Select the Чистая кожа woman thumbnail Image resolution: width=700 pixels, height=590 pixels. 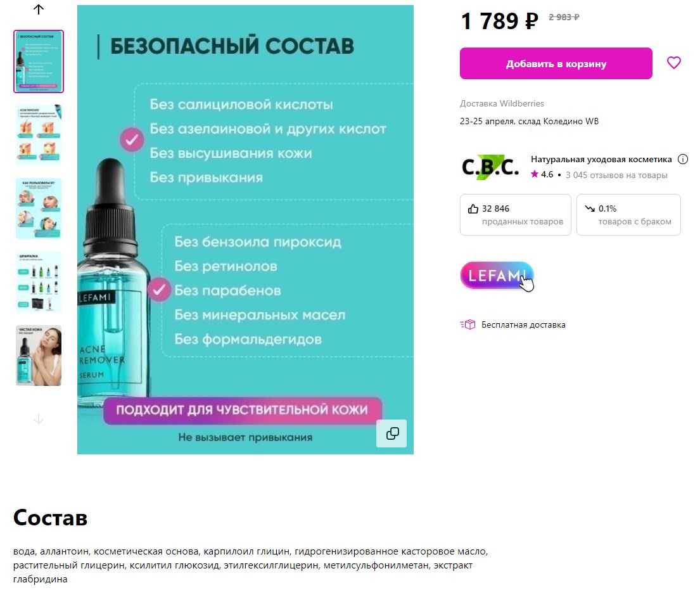[x=39, y=356]
